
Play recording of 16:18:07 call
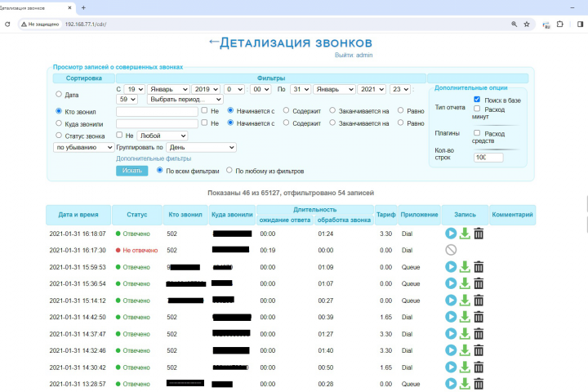coord(451,234)
